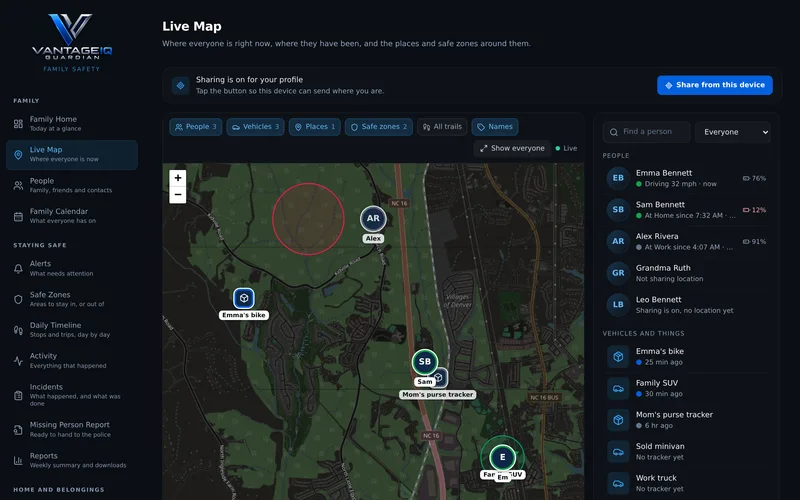Click the "Sharing is on, no location yet" text

click(x=684, y=310)
